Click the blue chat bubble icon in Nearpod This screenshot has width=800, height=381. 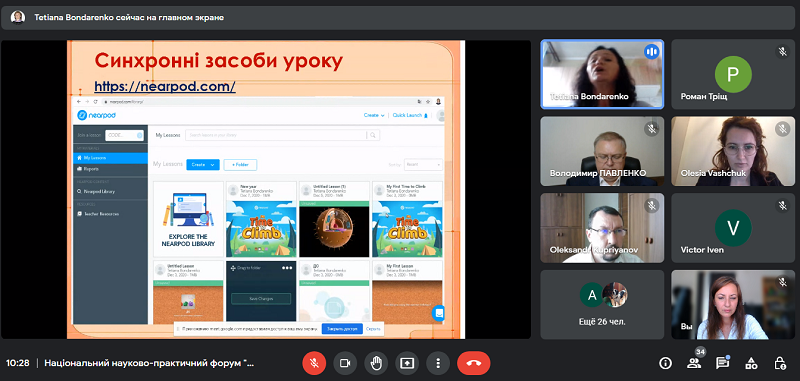coord(438,313)
